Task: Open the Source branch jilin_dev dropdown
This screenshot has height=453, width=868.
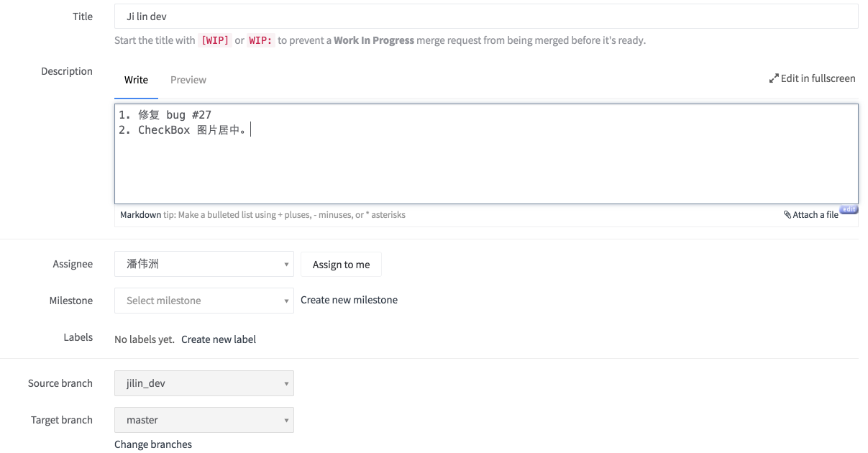Action: coord(204,383)
